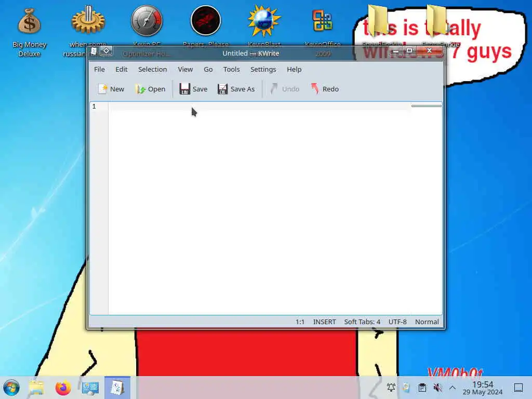Screen dimensions: 532x399
Task: Select the FancyForkie folder icon
Action: [436, 20]
